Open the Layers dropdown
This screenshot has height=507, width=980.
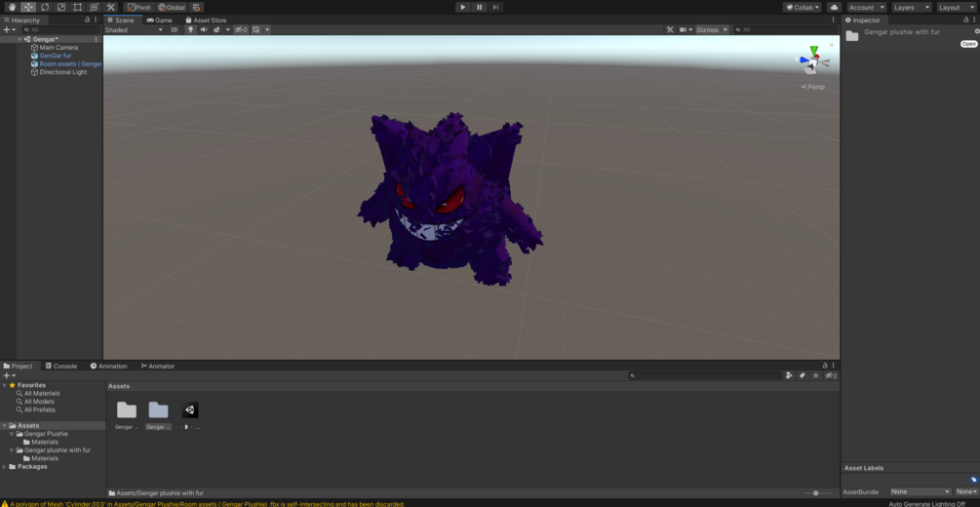point(912,8)
